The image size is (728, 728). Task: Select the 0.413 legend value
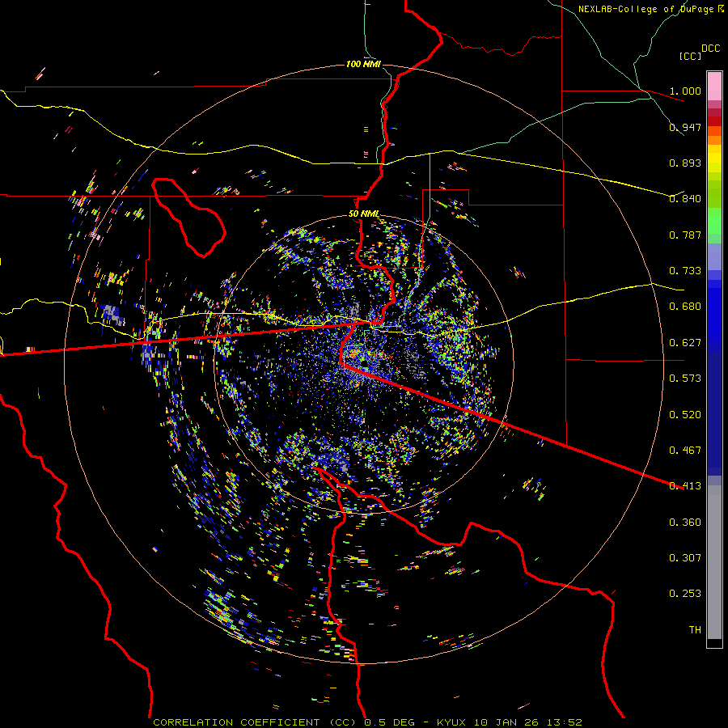point(685,486)
